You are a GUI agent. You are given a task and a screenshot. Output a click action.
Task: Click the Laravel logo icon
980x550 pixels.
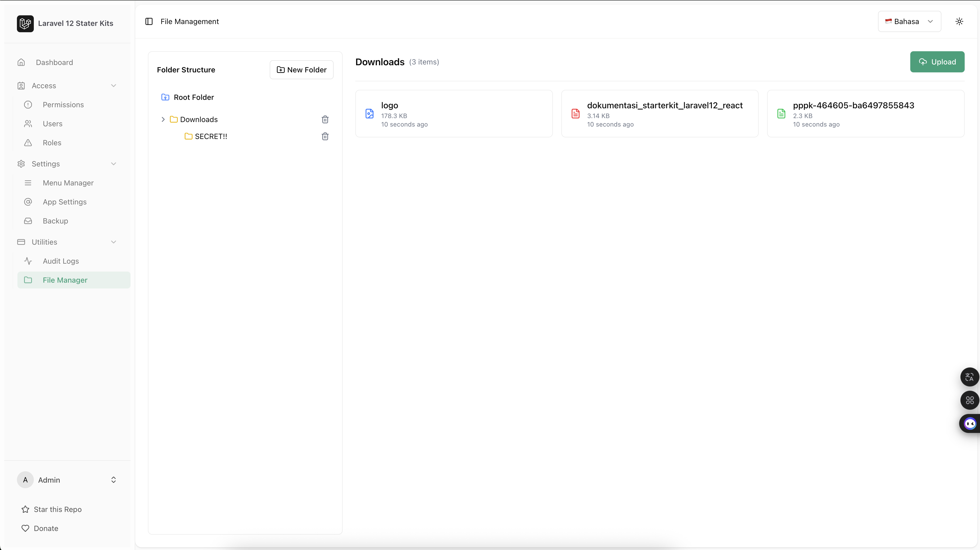[25, 23]
